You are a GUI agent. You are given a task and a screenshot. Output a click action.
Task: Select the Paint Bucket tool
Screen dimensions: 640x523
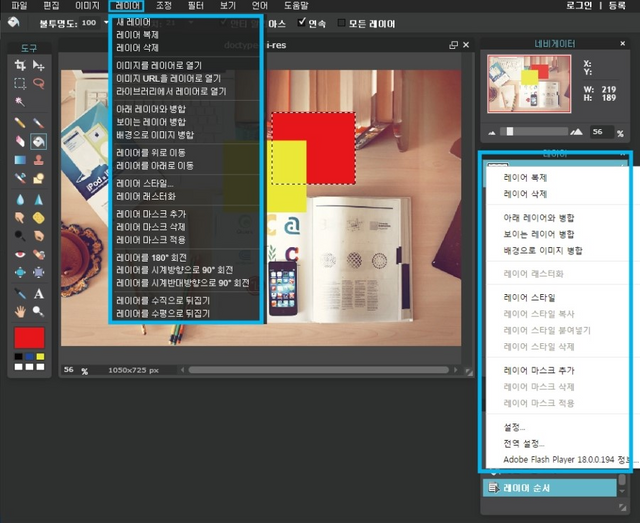[38, 142]
